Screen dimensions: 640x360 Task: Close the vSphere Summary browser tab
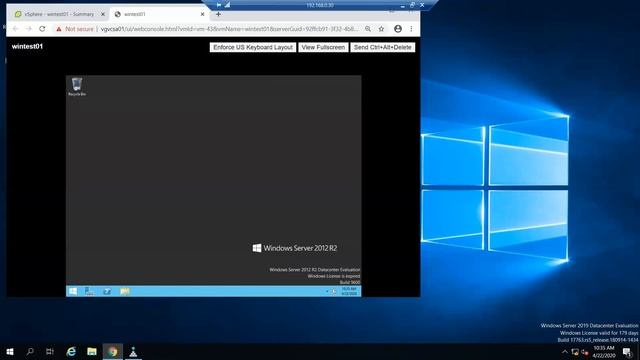coord(103,14)
